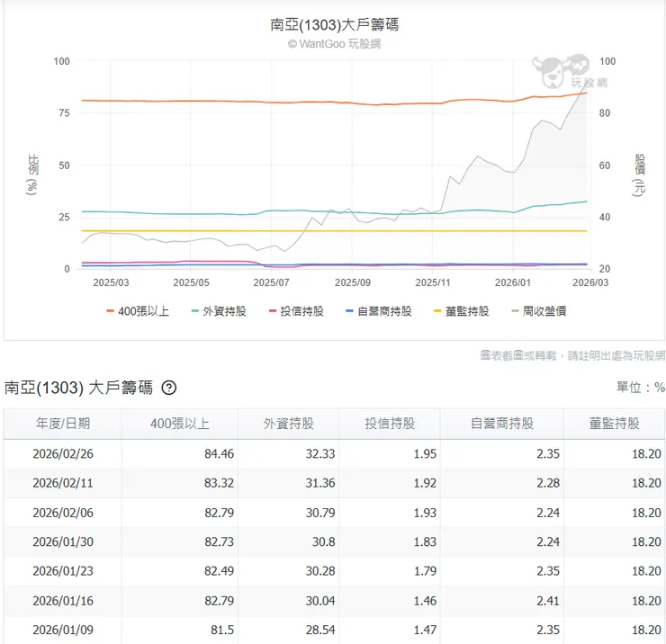Viewport: 666px width, 644px height.
Task: Click the value 81.5 in the table
Action: (x=222, y=630)
